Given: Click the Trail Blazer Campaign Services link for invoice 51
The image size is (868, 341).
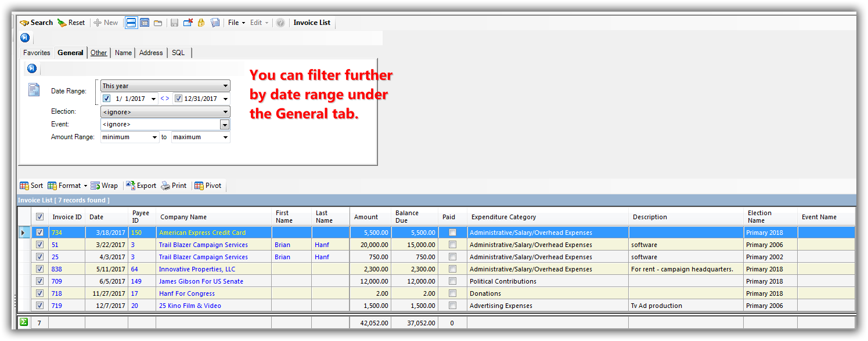Looking at the screenshot, I should [203, 245].
